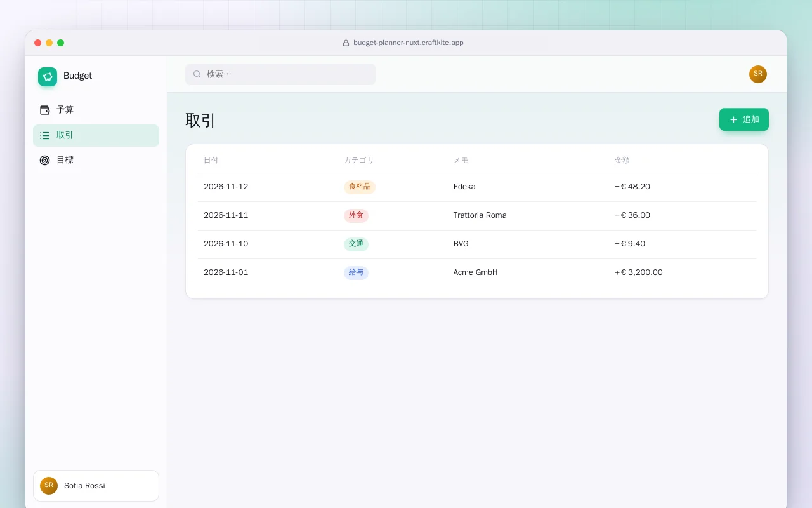Click the amount +€3,200.00
Image resolution: width=812 pixels, height=508 pixels.
[x=639, y=272]
